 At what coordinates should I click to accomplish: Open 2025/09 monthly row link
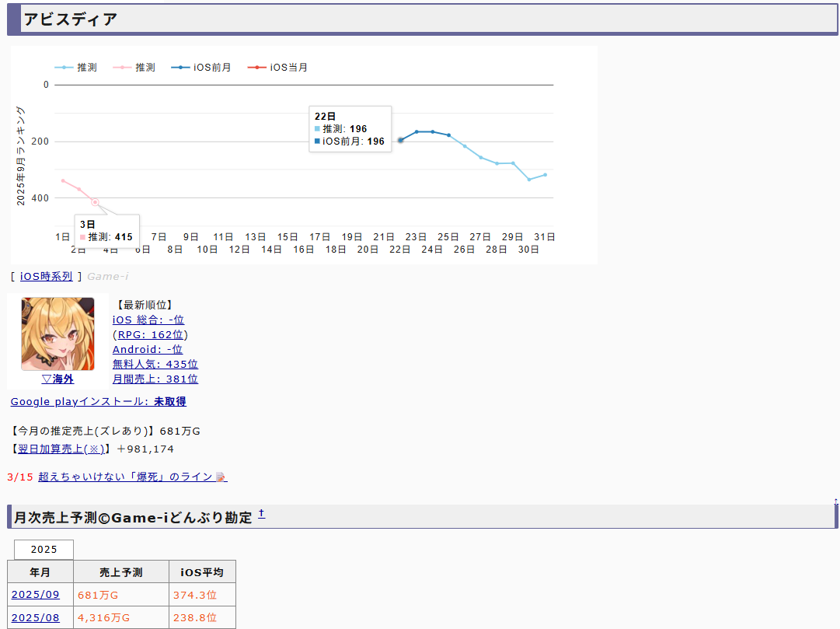coord(36,595)
